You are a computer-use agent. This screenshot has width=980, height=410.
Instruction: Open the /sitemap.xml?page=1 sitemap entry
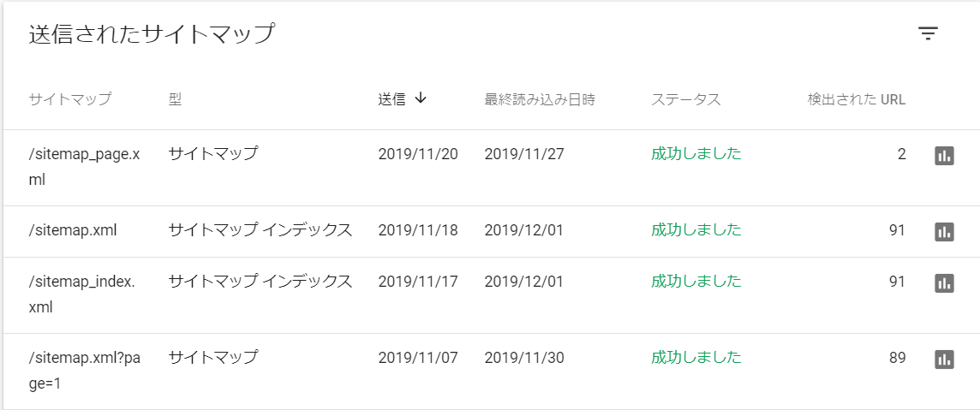(84, 370)
